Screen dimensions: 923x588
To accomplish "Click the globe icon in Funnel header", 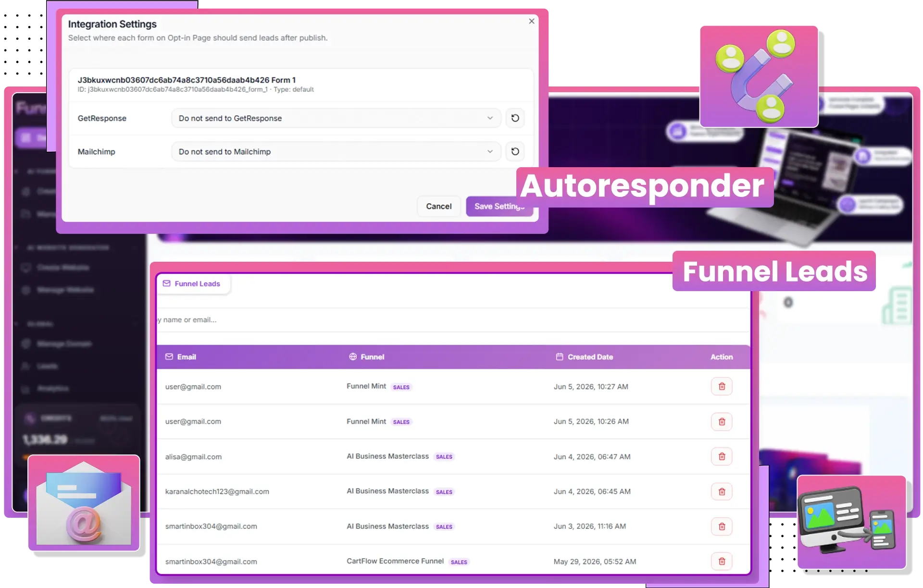I will (x=352, y=357).
